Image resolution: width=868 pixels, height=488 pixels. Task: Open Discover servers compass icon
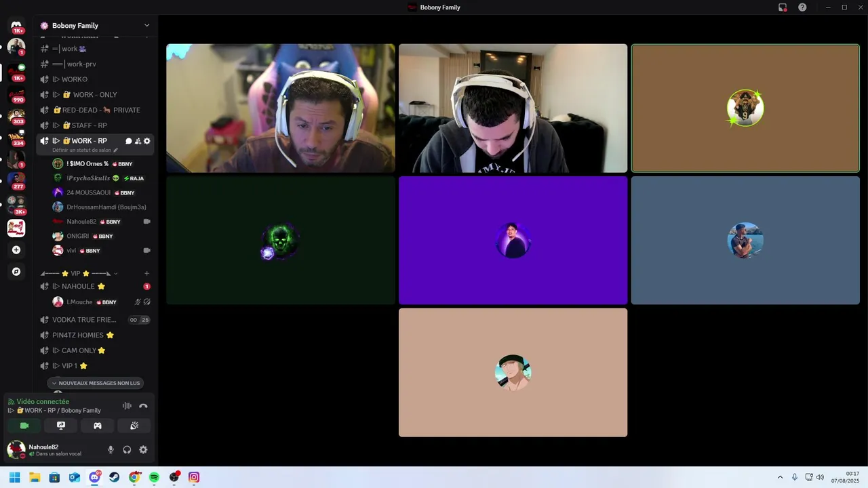pyautogui.click(x=16, y=272)
